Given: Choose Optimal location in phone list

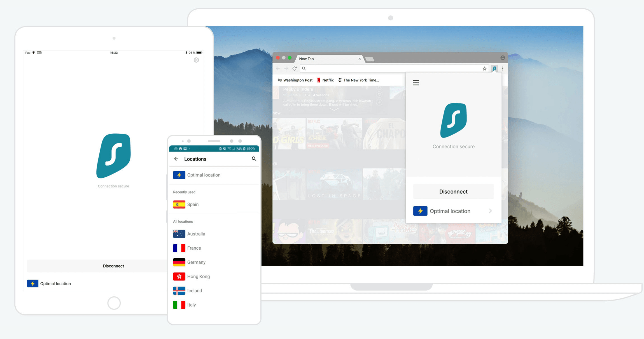Looking at the screenshot, I should point(214,175).
